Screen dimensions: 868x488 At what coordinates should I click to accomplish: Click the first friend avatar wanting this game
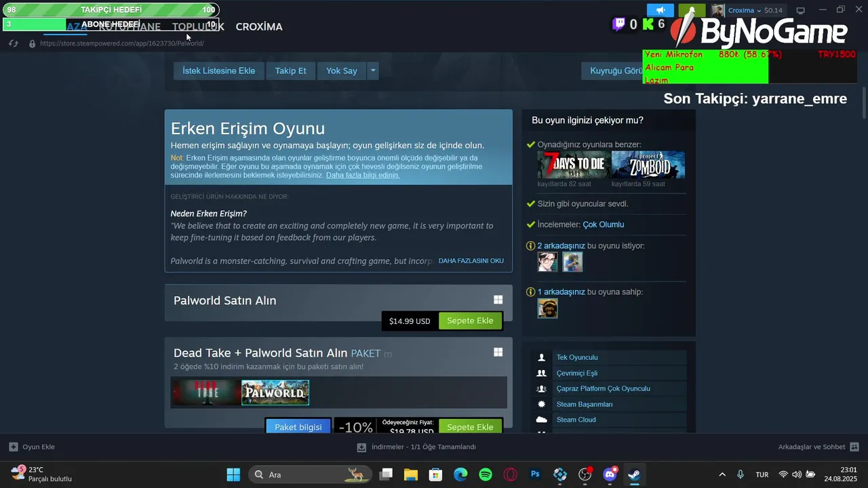click(548, 262)
